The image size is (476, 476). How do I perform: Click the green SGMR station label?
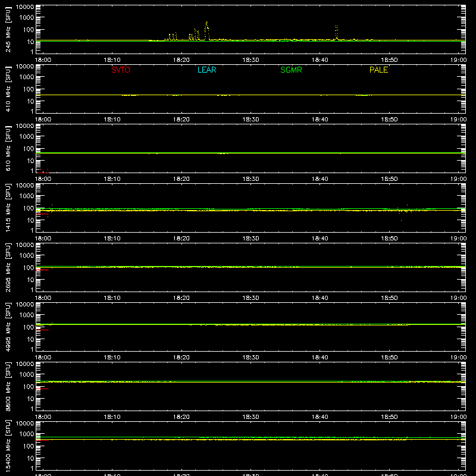tap(291, 70)
